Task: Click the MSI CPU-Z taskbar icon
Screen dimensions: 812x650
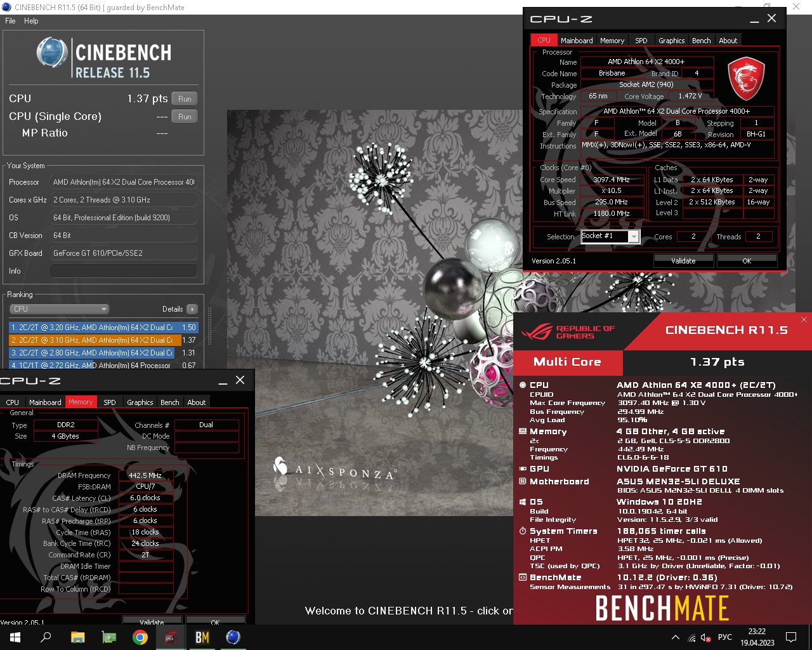Action: [171, 637]
